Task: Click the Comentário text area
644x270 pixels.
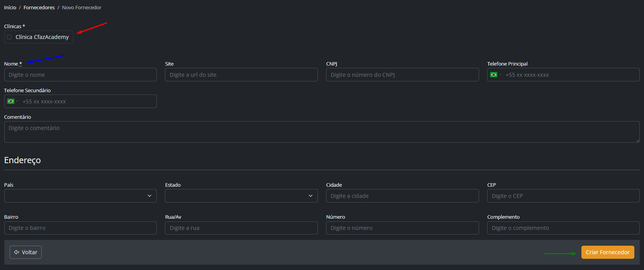Action: (x=322, y=132)
